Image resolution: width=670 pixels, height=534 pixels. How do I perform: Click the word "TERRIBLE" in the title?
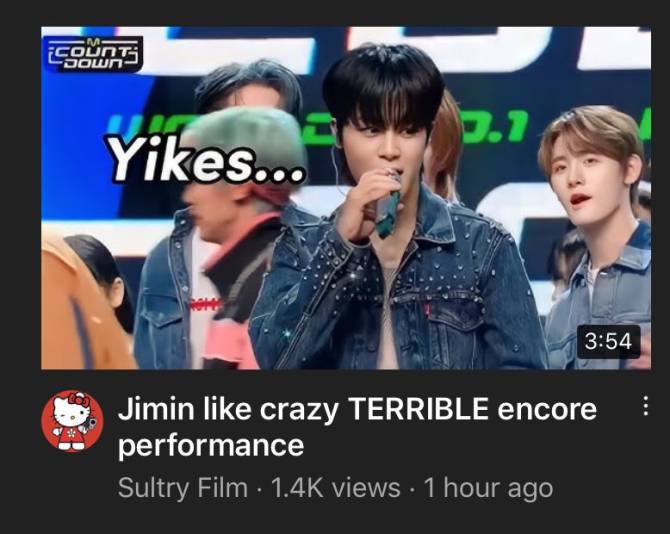tap(419, 409)
